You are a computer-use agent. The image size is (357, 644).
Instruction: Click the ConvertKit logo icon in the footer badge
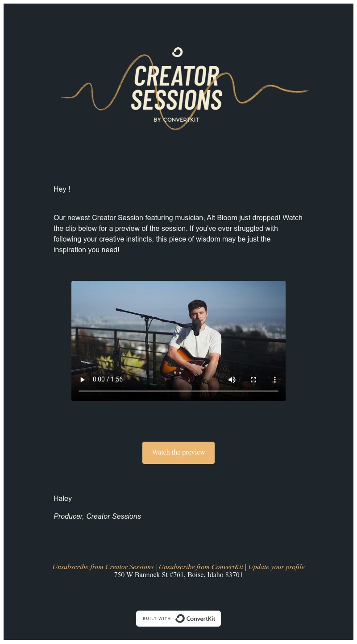click(180, 619)
